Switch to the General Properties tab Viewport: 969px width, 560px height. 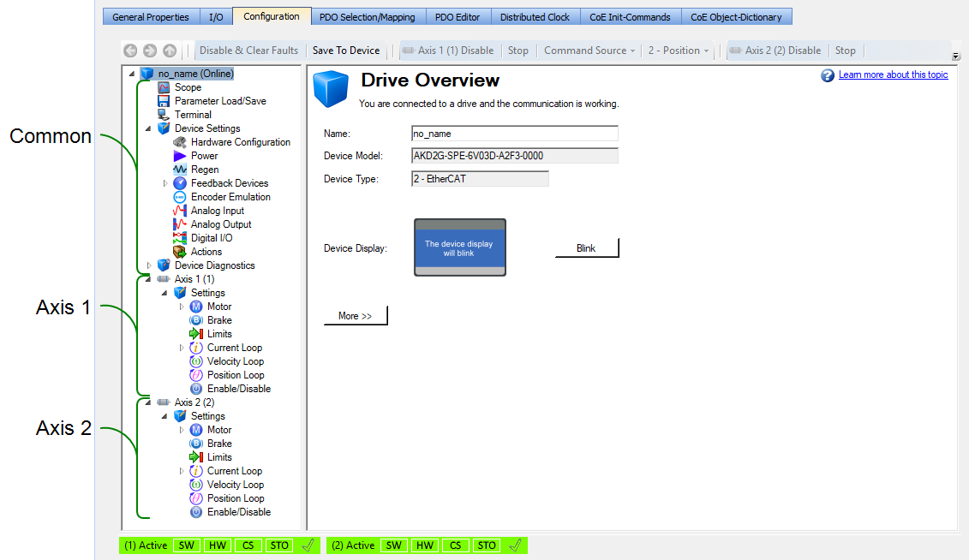151,16
